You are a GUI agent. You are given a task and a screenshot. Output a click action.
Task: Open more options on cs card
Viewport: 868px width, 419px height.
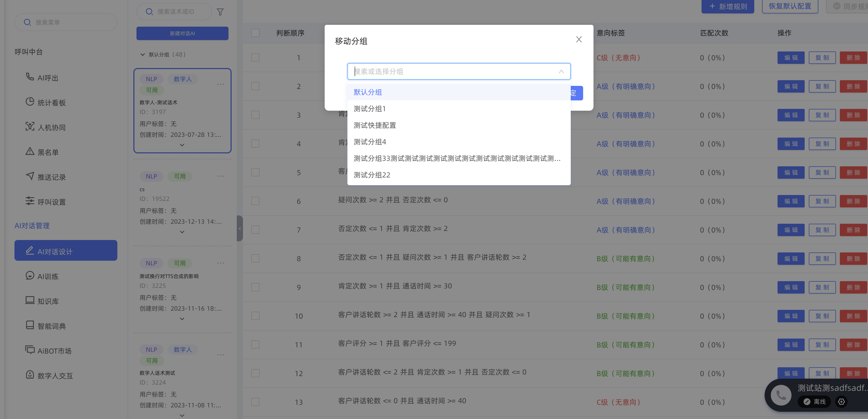coord(220,176)
